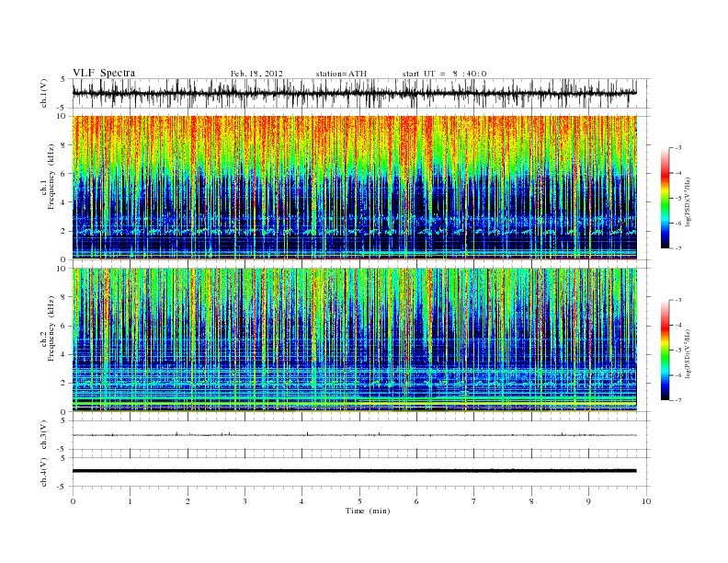Viewport: 728px width, 563px height.
Task: Click the "-4" tick on ch.2 colorbar
Action: coord(678,325)
